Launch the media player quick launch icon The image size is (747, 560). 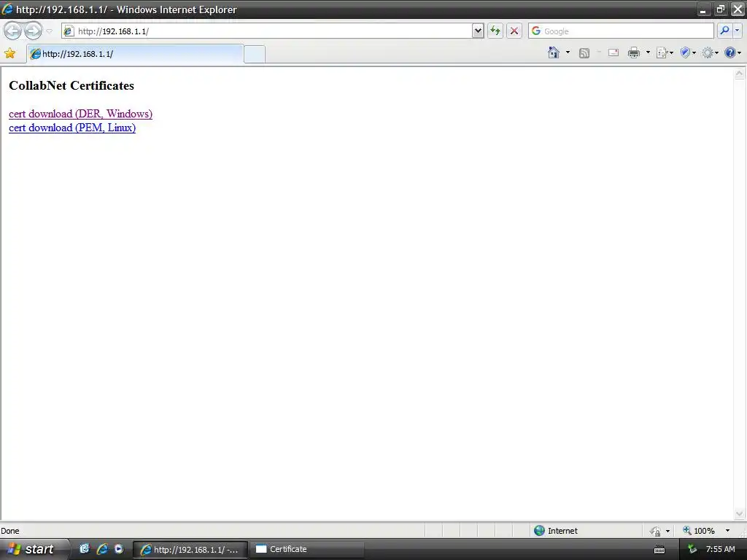click(119, 549)
